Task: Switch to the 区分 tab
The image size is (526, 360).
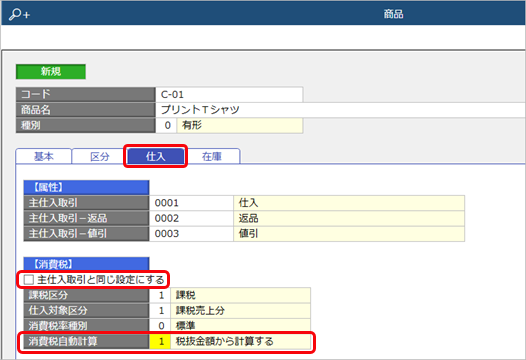Action: [x=100, y=156]
